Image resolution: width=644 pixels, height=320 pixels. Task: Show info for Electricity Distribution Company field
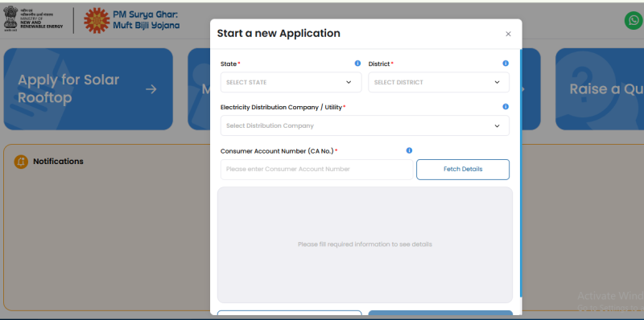click(506, 107)
